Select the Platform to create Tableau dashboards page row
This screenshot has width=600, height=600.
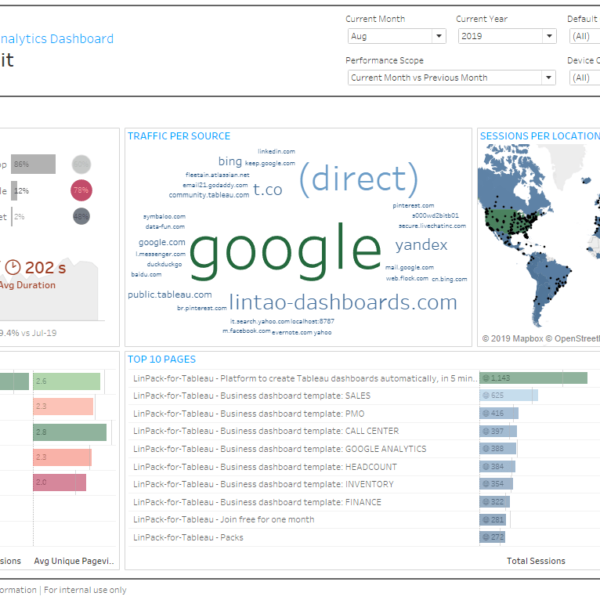click(305, 378)
